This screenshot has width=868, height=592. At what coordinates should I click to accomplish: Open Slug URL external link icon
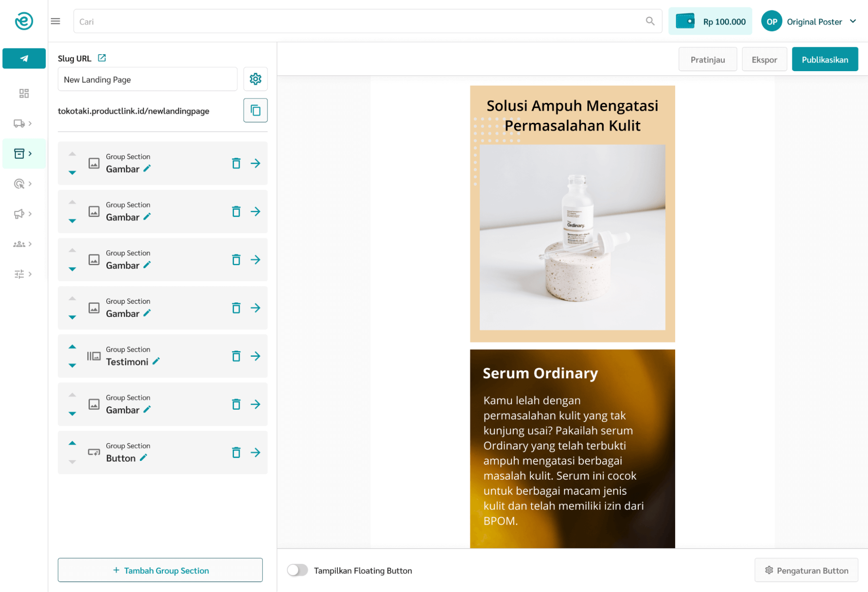(102, 58)
